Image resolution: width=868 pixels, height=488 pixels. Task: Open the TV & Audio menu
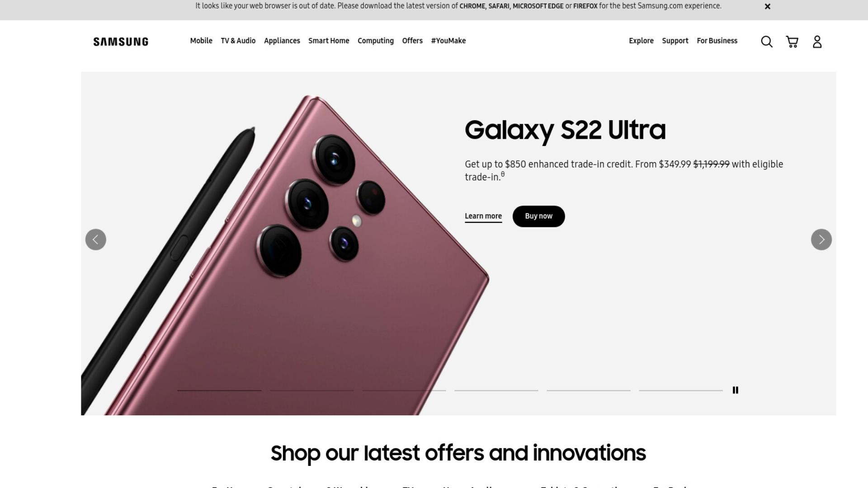238,41
